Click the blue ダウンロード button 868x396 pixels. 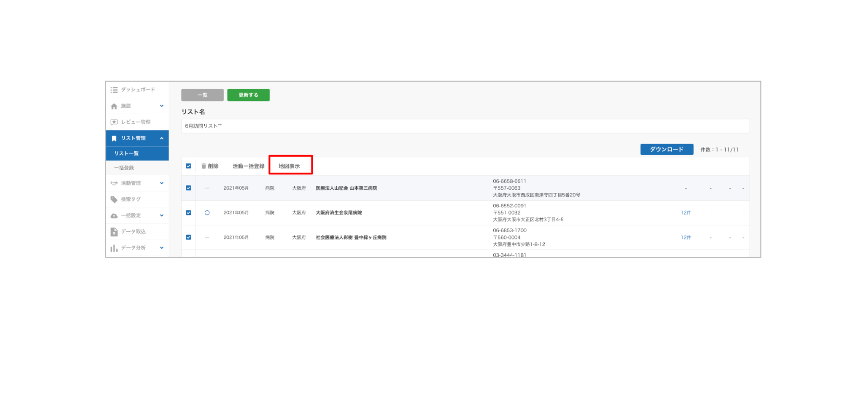667,149
